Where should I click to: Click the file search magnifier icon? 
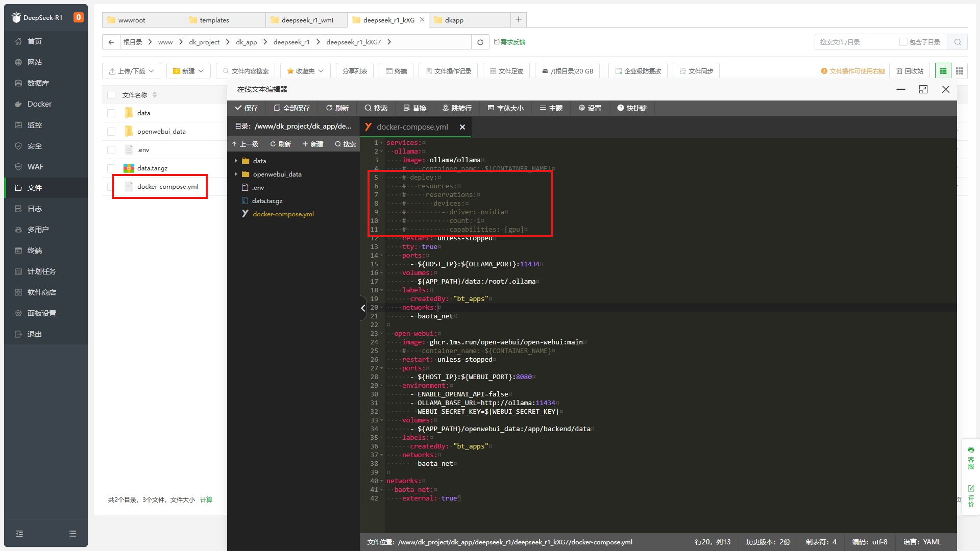(x=958, y=42)
